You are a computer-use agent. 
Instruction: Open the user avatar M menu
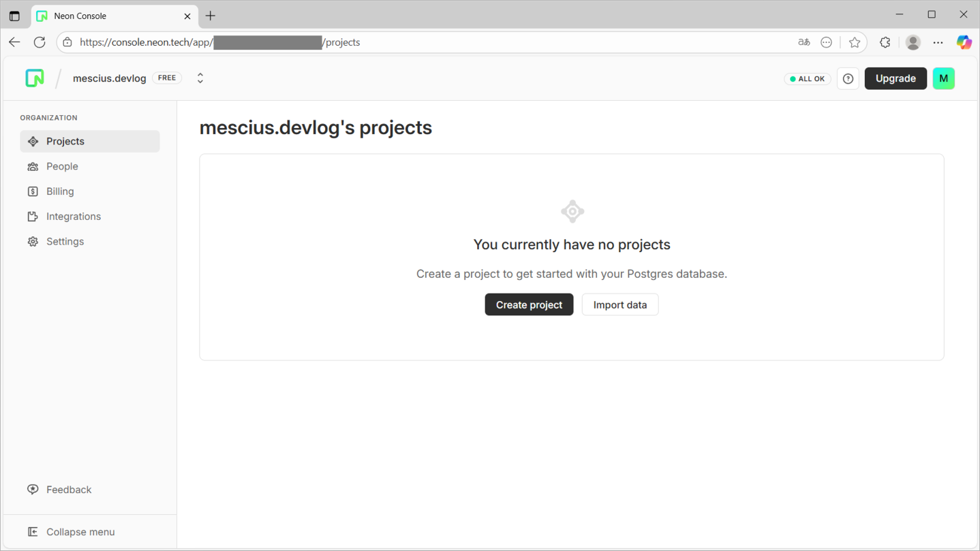pos(943,78)
